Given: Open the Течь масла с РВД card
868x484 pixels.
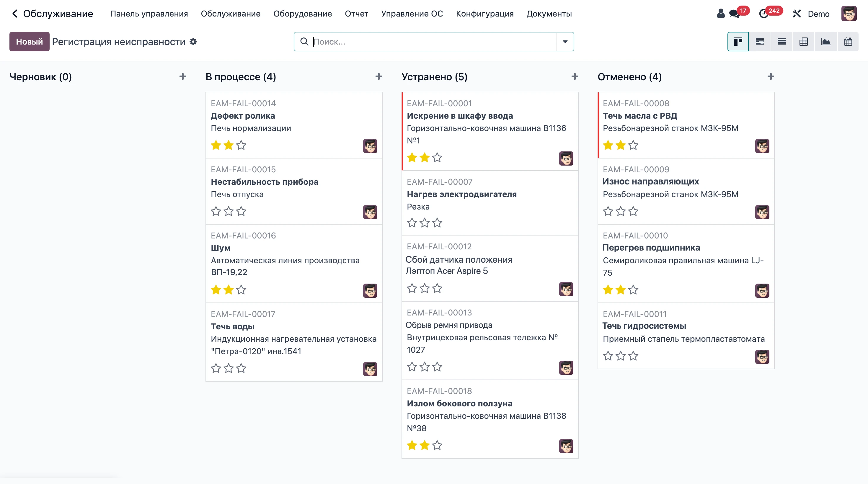Looking at the screenshot, I should tap(686, 125).
